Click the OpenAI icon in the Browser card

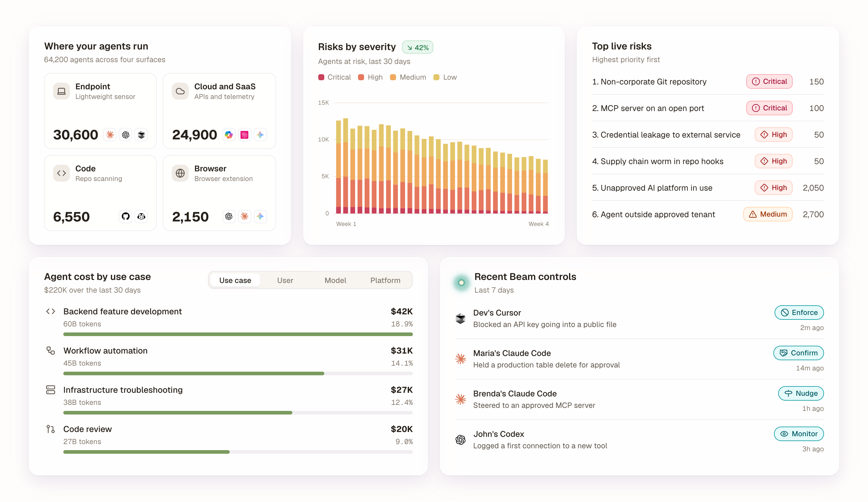(229, 217)
